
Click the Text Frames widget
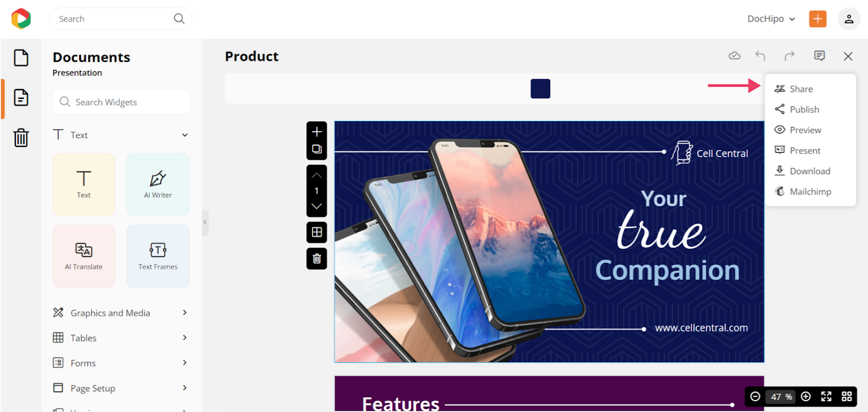pyautogui.click(x=158, y=256)
